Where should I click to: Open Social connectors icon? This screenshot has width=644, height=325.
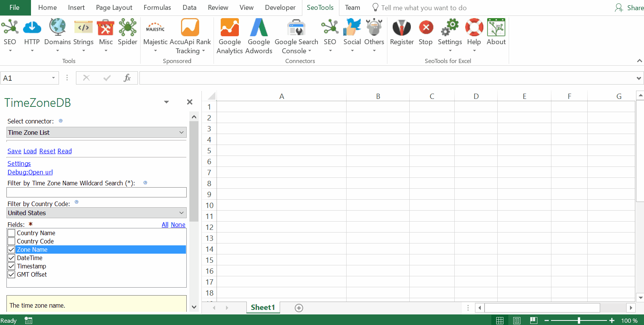pos(352,27)
